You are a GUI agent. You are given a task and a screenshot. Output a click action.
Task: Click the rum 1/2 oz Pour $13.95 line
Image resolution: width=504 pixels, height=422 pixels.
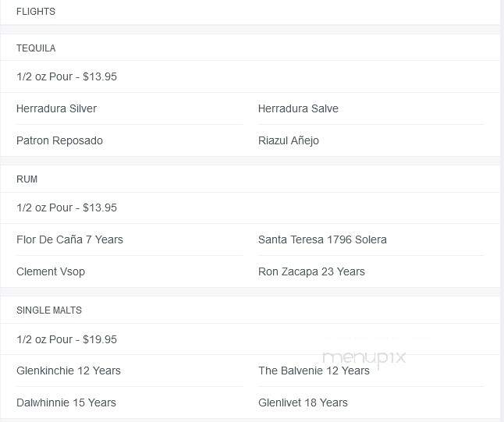[66, 207]
